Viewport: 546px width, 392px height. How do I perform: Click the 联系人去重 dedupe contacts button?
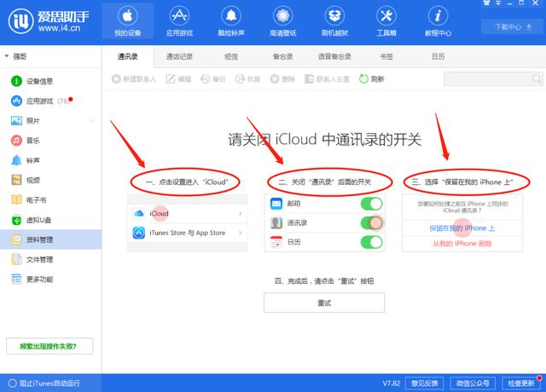tap(327, 79)
